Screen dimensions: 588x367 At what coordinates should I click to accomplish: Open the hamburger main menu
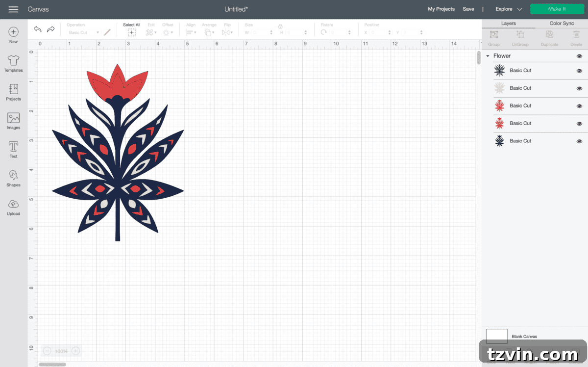[13, 9]
